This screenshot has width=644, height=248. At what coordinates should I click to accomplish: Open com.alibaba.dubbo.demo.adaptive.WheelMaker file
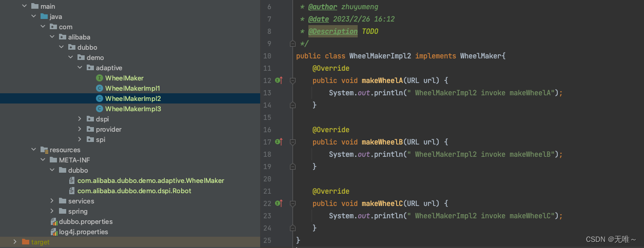coord(151,180)
